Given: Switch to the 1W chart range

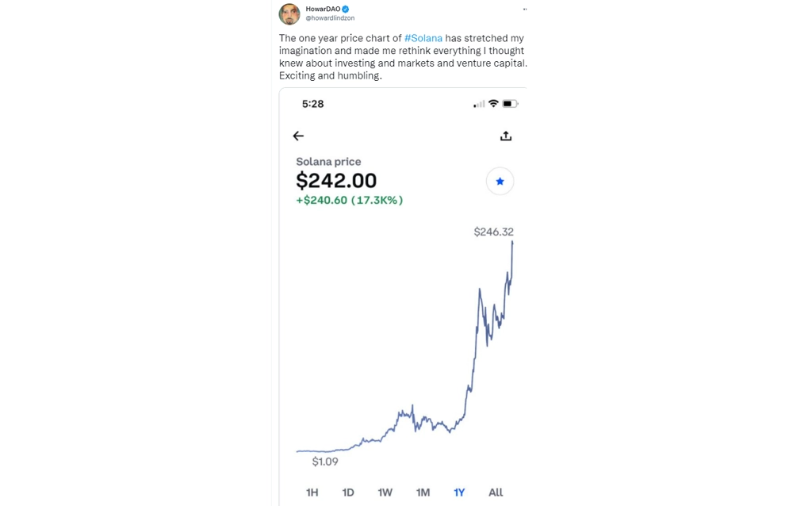Looking at the screenshot, I should pyautogui.click(x=385, y=492).
